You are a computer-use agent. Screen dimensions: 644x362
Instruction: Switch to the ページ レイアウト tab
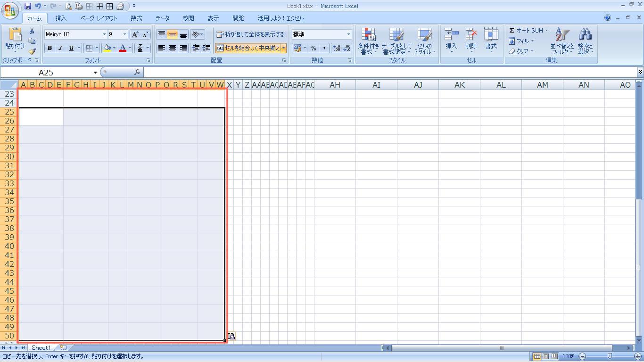[99, 18]
